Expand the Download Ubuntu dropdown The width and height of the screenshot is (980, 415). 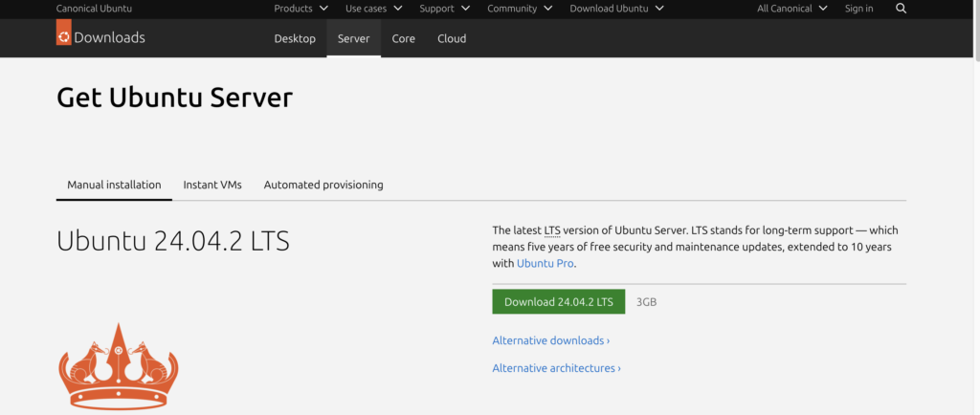(617, 9)
